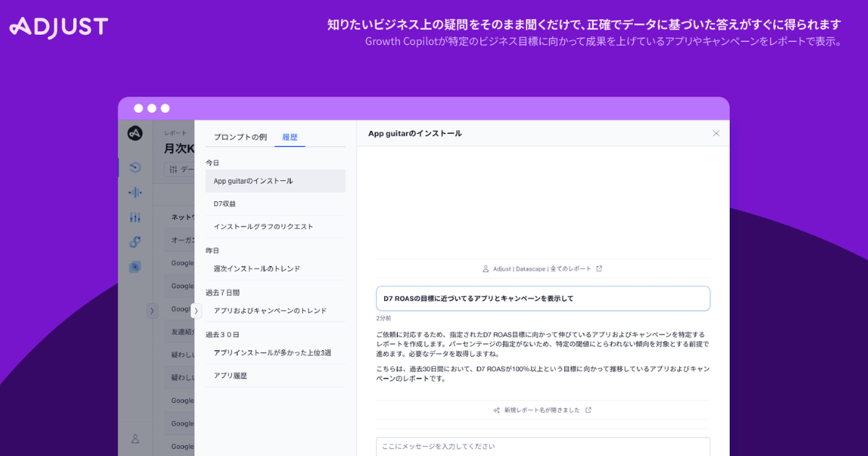This screenshot has width=868, height=456.
Task: Open the chain link icon in the sidebar
Action: click(135, 242)
